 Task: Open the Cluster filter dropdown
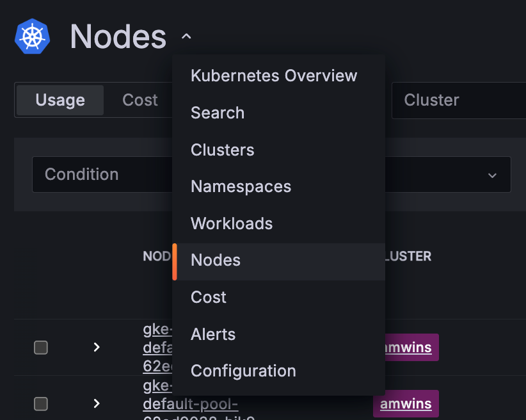pos(458,101)
